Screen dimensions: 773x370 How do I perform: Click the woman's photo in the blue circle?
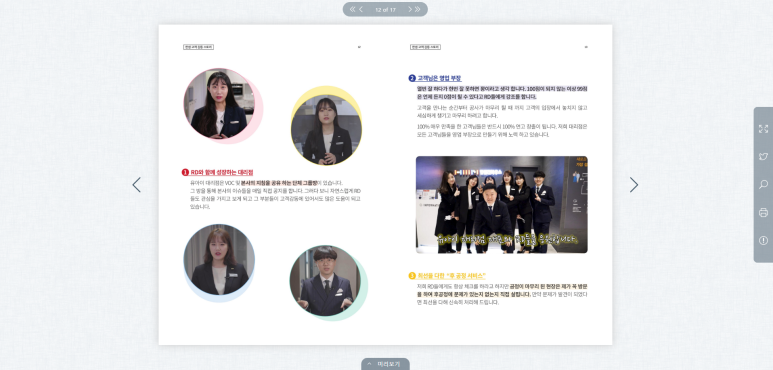pos(219,260)
